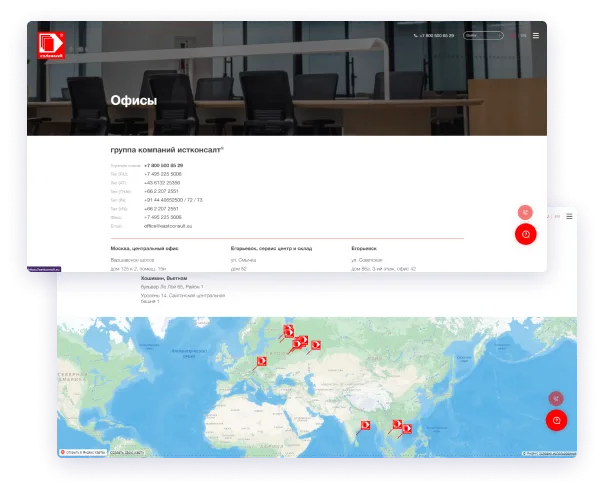Select the northernmost Russia office marker
604x491 pixels.
point(288,330)
